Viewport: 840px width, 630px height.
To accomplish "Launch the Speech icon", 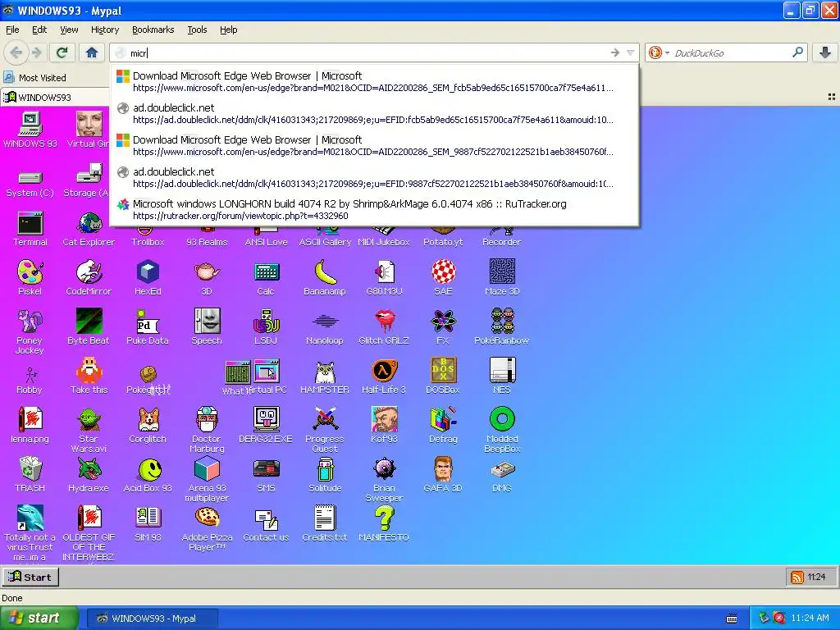I will pyautogui.click(x=207, y=326).
